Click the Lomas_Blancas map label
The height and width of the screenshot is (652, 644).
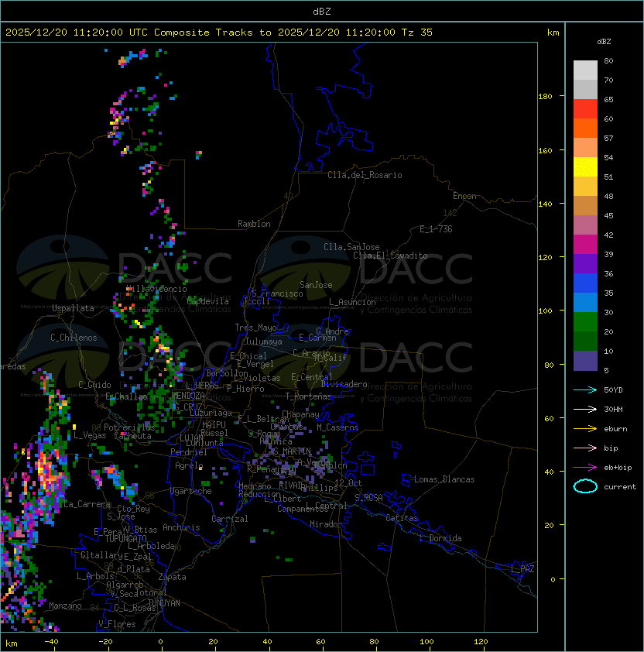[x=444, y=479]
